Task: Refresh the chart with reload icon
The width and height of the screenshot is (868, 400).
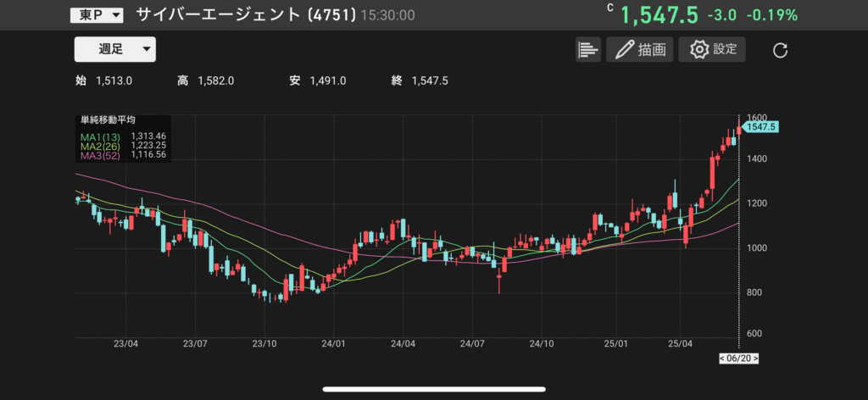Action: click(780, 51)
